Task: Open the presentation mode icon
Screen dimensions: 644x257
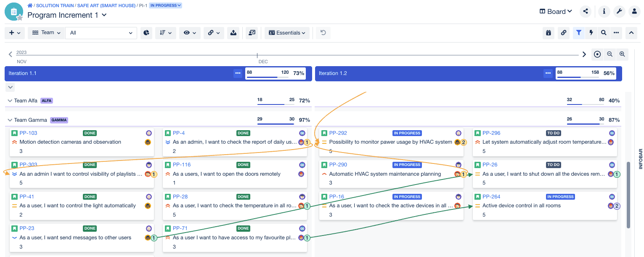Action: [252, 33]
